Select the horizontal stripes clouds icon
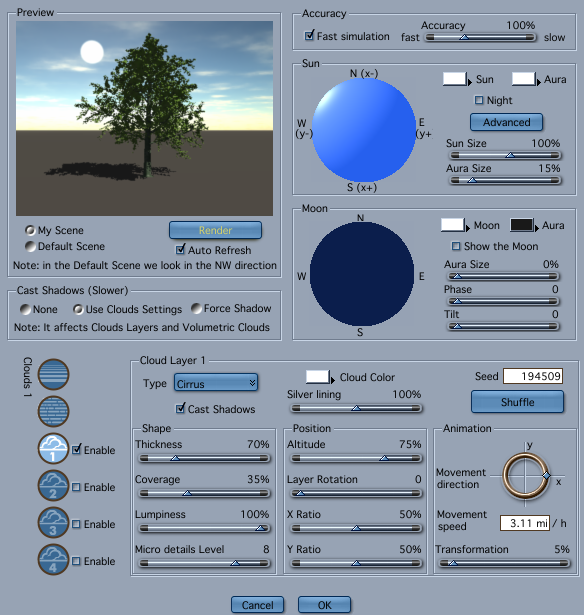This screenshot has height=615, width=584. pyautogui.click(x=53, y=374)
